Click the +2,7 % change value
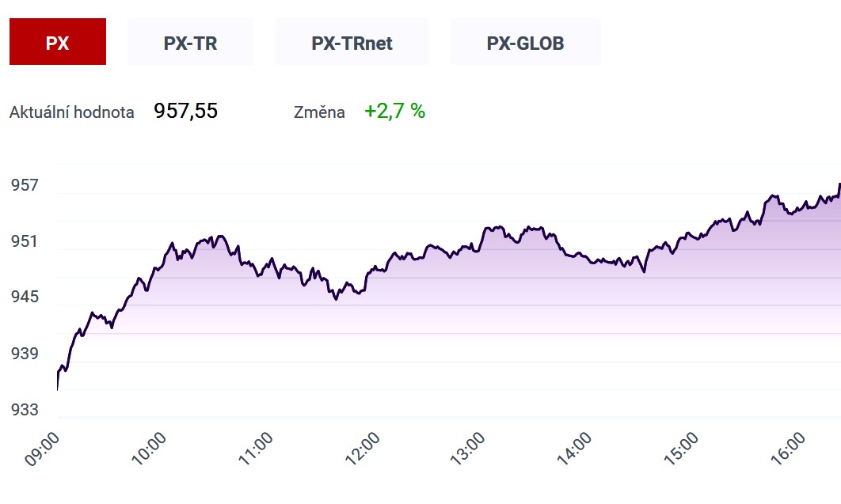This screenshot has height=504, width=841. pos(394,111)
